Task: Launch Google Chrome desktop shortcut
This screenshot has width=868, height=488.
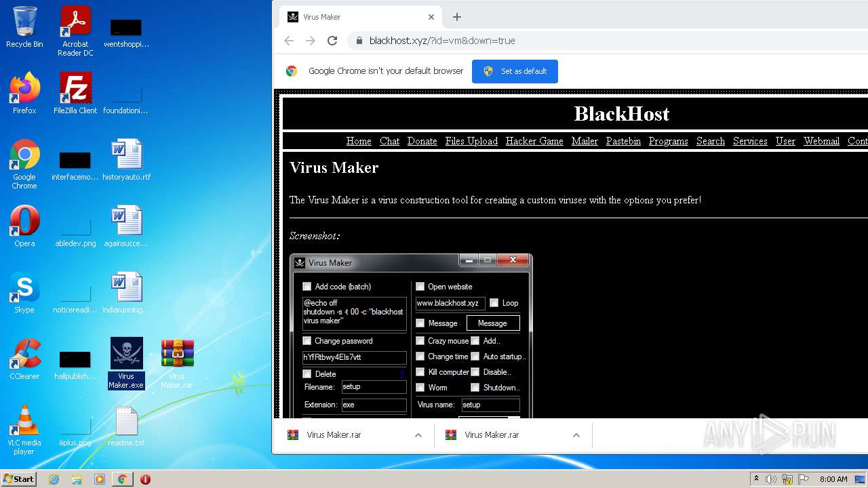Action: (x=24, y=164)
